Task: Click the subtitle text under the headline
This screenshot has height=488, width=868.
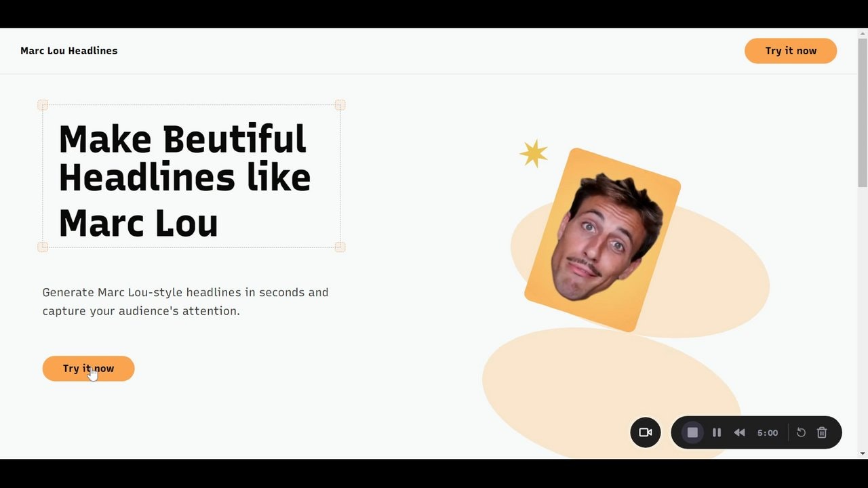Action: 185,302
